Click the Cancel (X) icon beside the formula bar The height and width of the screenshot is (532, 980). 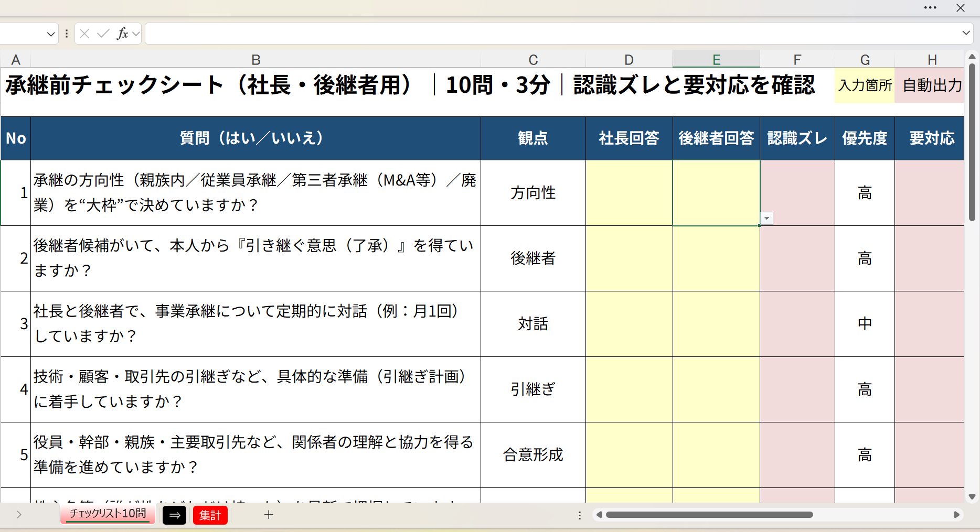click(84, 33)
